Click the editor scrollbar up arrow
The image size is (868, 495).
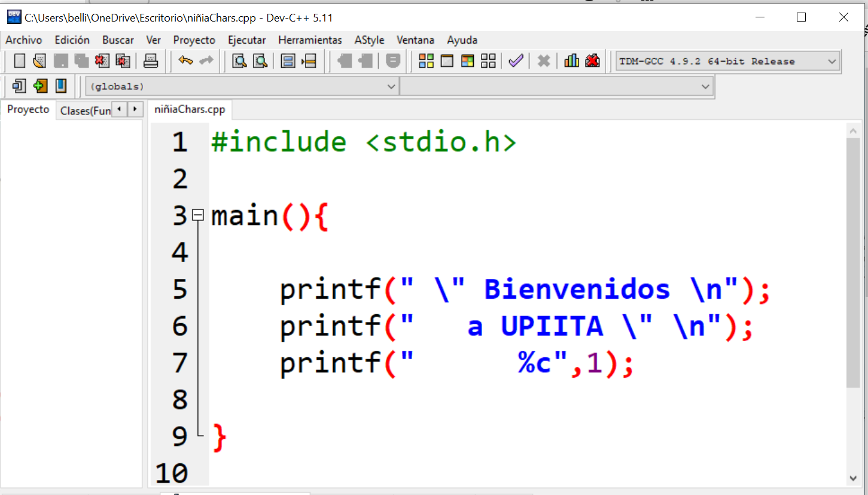click(854, 130)
